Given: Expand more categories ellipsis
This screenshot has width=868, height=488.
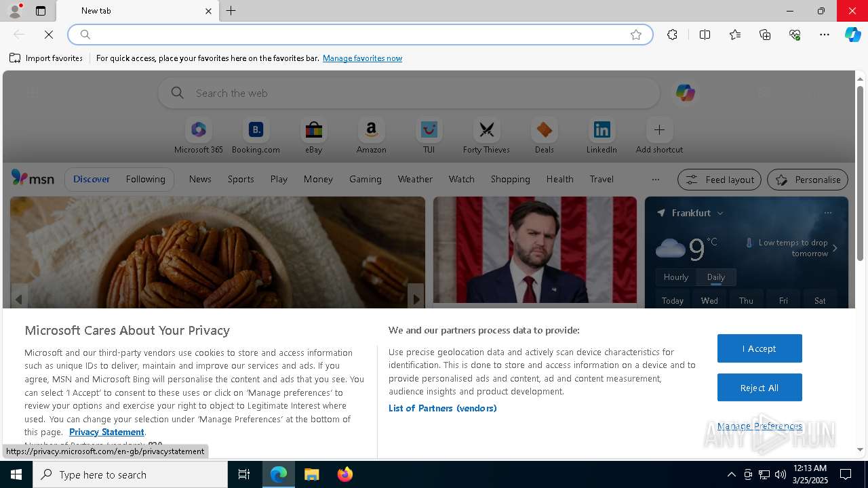Looking at the screenshot, I should pos(655,179).
